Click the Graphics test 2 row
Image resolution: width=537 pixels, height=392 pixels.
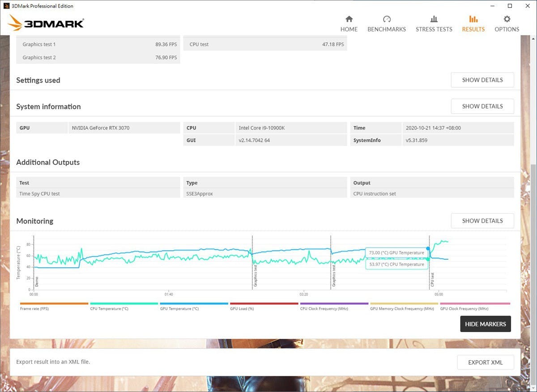pos(98,57)
